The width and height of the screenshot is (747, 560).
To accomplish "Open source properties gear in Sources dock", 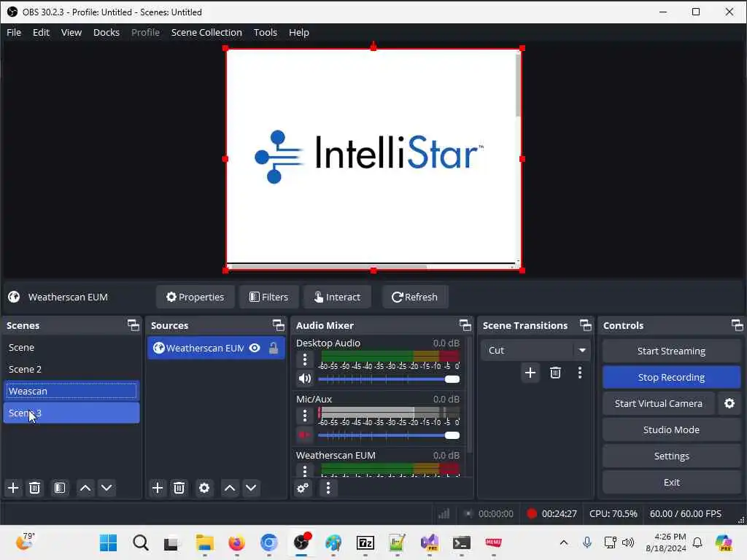I will point(204,488).
